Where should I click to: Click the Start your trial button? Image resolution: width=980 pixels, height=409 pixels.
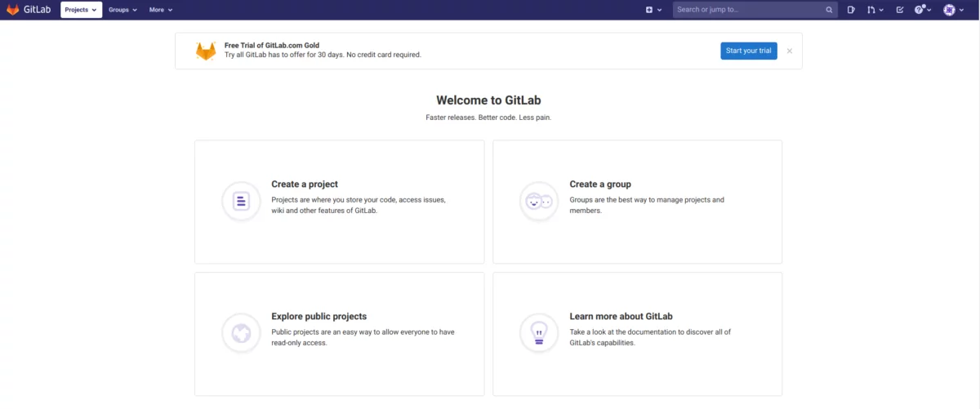click(x=749, y=51)
